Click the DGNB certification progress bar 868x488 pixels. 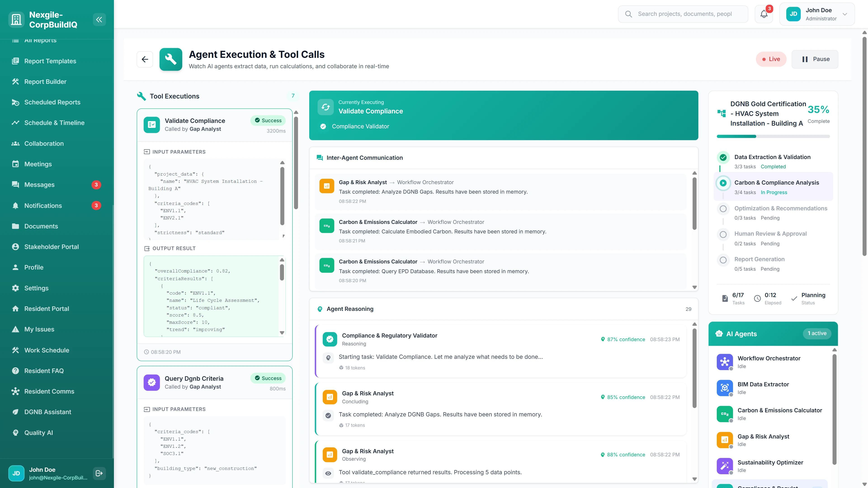point(773,136)
